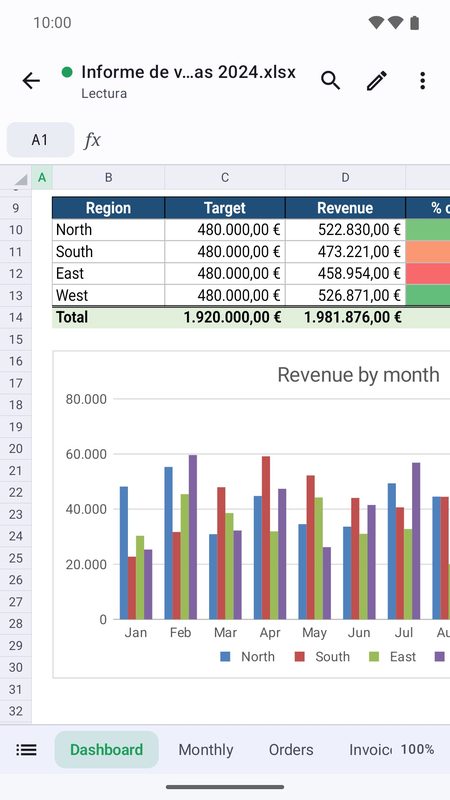Select revenue cell 526.871,00 €

345,295
